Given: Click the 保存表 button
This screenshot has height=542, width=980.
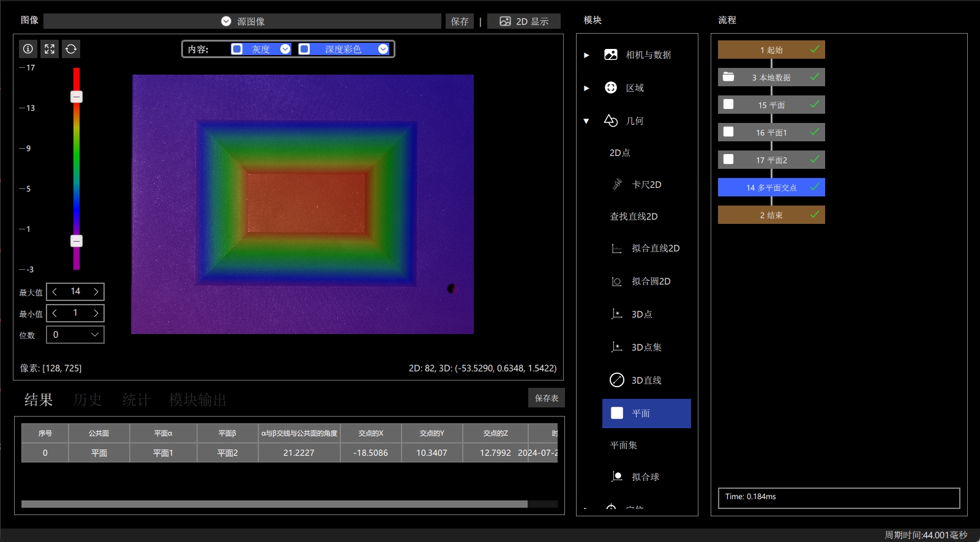Looking at the screenshot, I should point(547,398).
